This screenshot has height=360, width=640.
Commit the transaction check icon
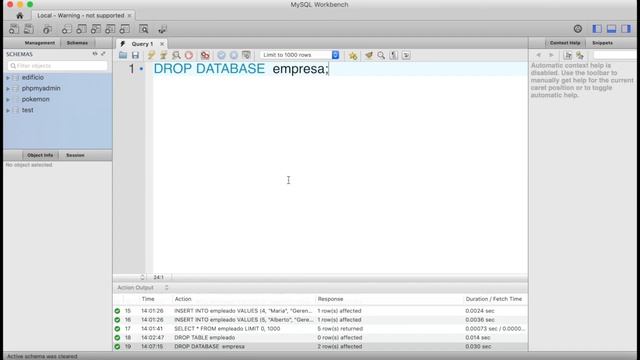pos(221,55)
